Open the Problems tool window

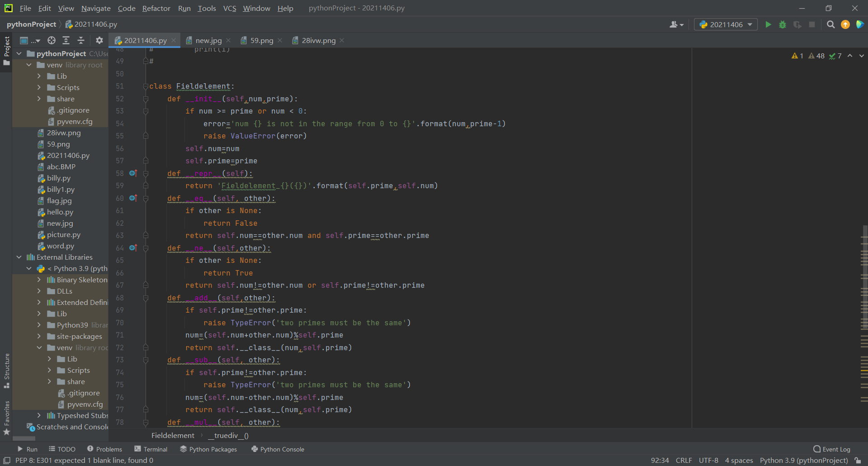click(104, 449)
